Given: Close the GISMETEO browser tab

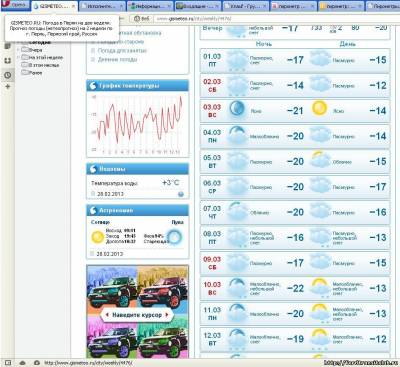Looking at the screenshot, I should (x=74, y=6).
